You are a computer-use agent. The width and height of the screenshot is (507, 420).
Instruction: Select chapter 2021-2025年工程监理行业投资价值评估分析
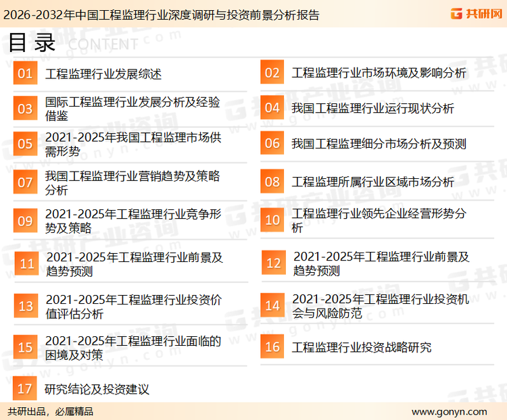[134, 307]
